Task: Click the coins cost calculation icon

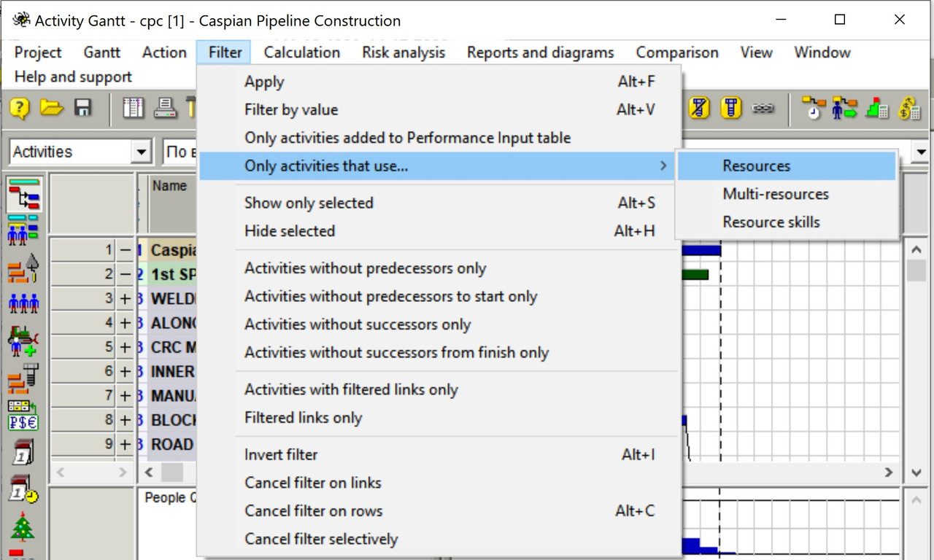Action: 908,109
